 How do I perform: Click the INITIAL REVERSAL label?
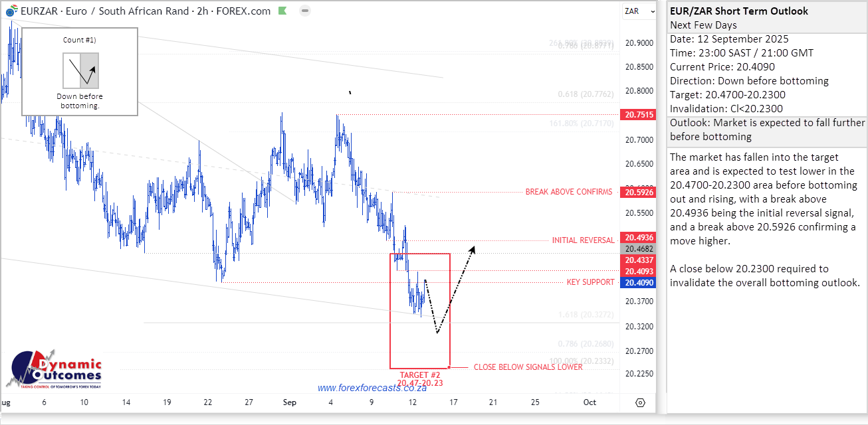584,240
